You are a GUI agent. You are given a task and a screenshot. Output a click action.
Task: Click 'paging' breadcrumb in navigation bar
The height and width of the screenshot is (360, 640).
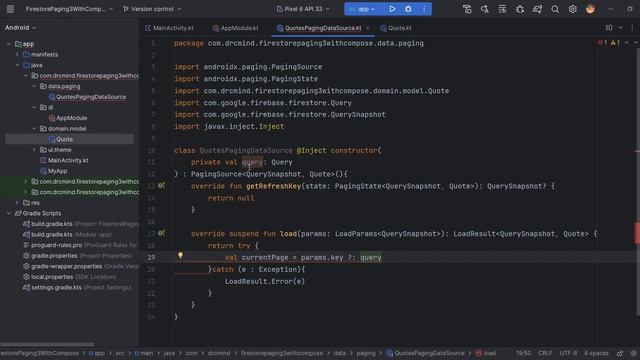(366, 353)
